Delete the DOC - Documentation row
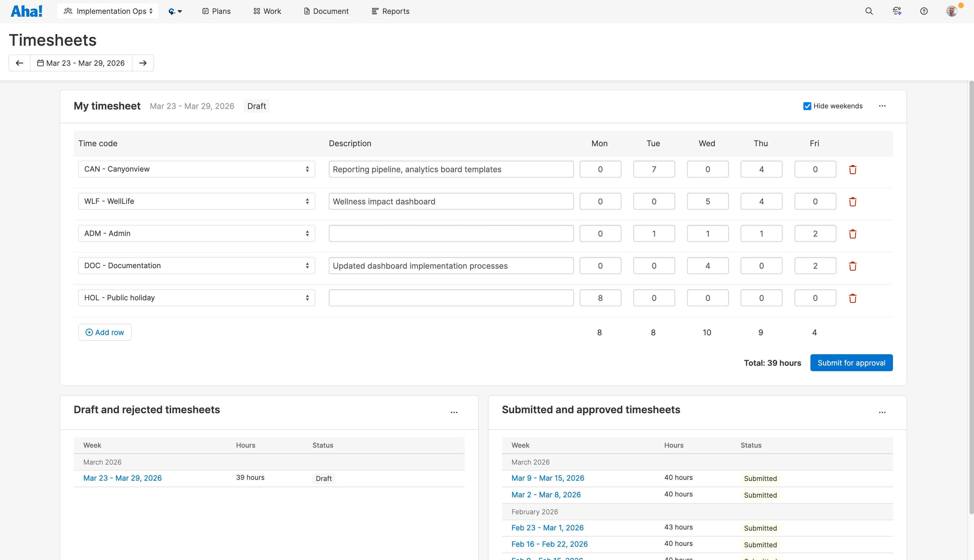The height and width of the screenshot is (560, 974). click(x=853, y=266)
